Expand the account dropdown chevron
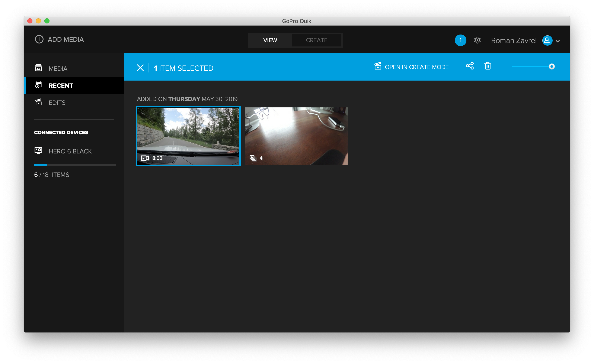Viewport: 594px width, 364px height. (x=558, y=41)
